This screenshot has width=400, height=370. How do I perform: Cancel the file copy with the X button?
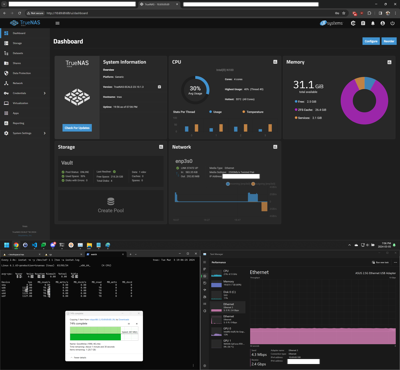tap(137, 324)
